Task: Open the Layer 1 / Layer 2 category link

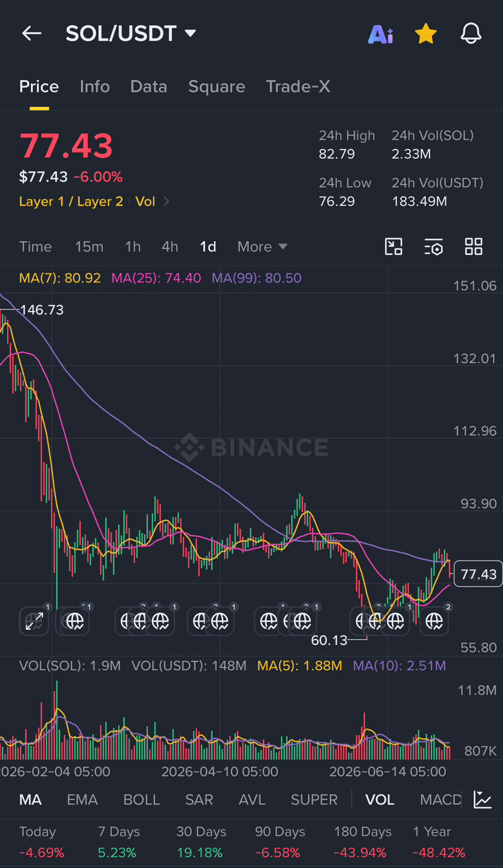Action: click(71, 202)
